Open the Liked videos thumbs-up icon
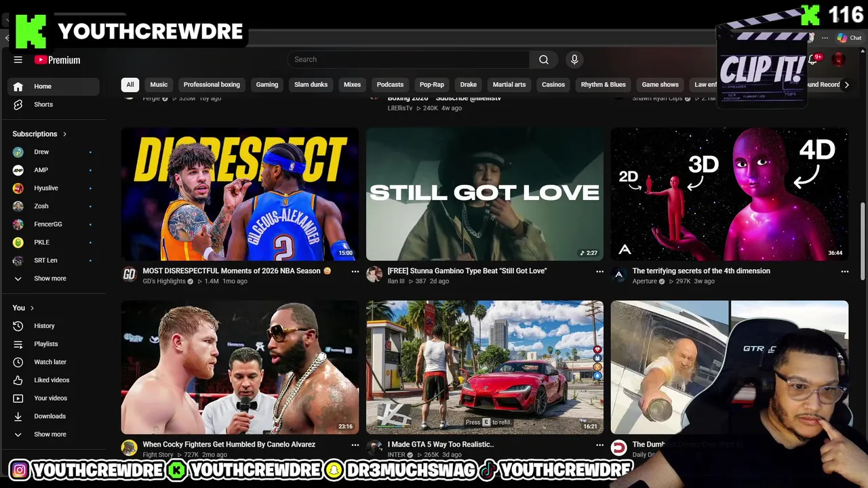868x488 pixels. coord(18,380)
